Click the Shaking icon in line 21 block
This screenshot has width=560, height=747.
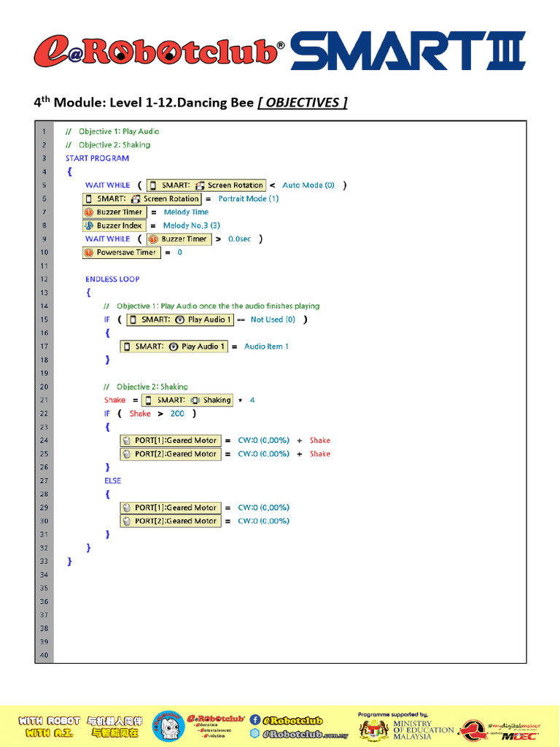coord(195,400)
